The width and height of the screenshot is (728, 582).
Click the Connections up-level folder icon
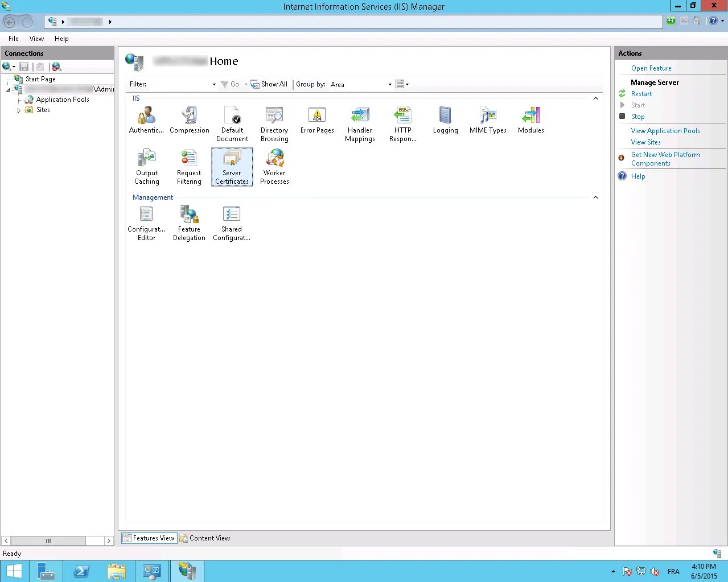pyautogui.click(x=40, y=67)
